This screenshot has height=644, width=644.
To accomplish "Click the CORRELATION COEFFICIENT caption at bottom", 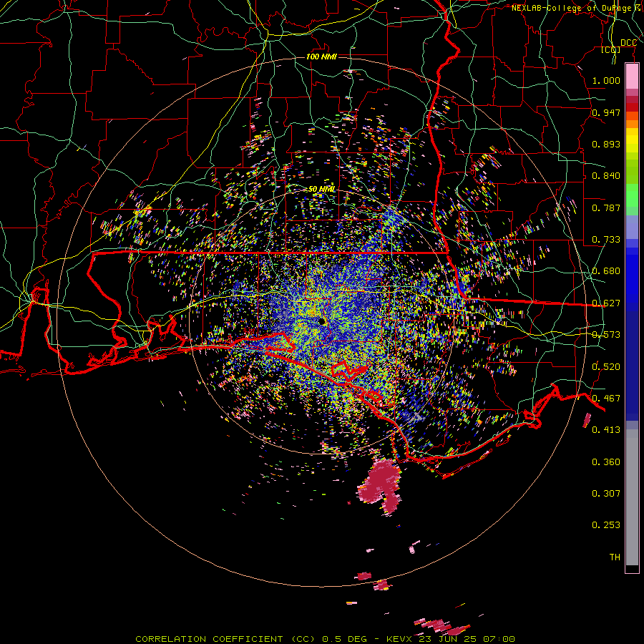I will (325, 639).
